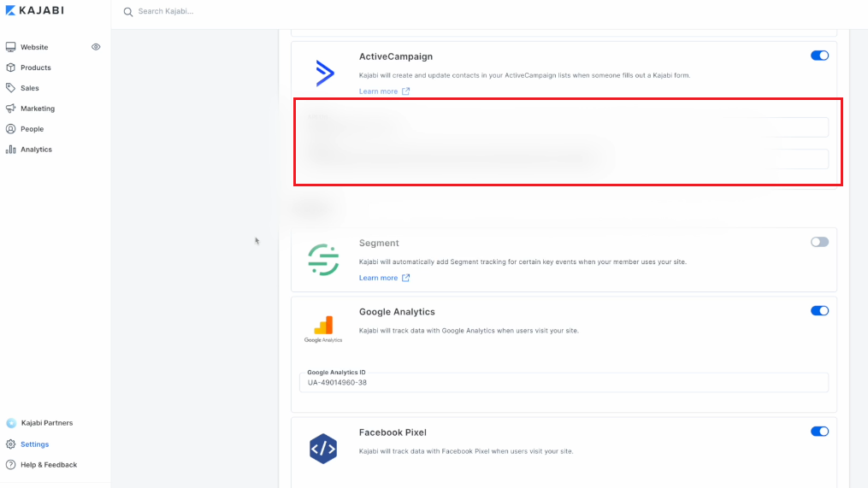Screen dimensions: 868x488
Task: Focus the Search Kajabi field
Action: [166, 11]
